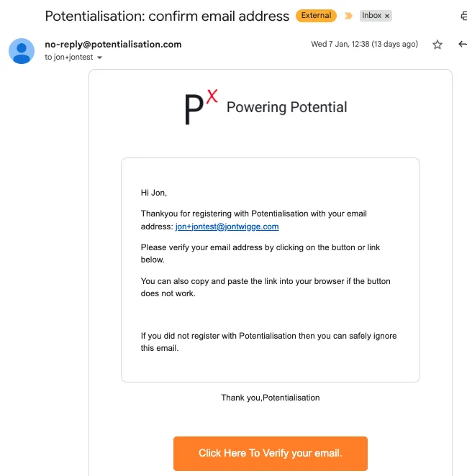Click sender address no-reply@potentialisation.com

tap(113, 45)
